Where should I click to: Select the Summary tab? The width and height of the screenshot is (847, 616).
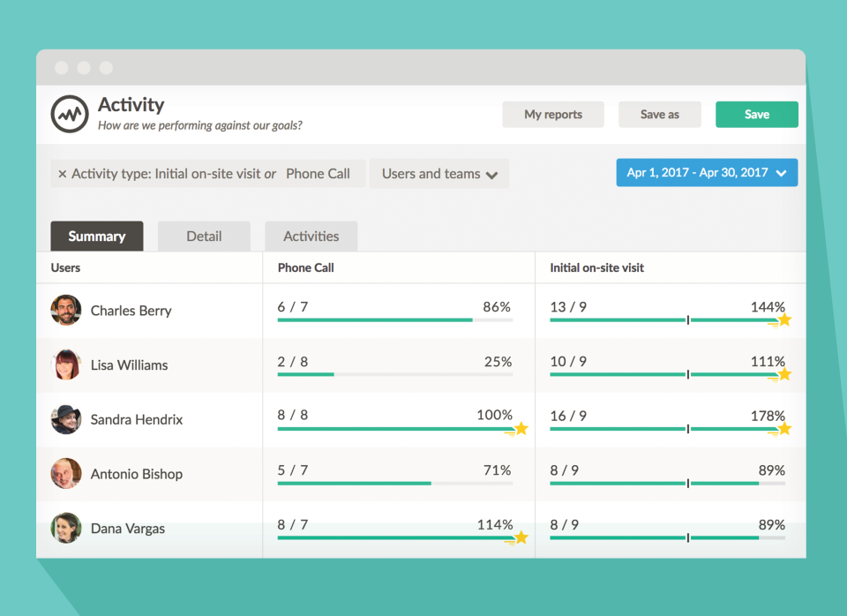(x=96, y=237)
